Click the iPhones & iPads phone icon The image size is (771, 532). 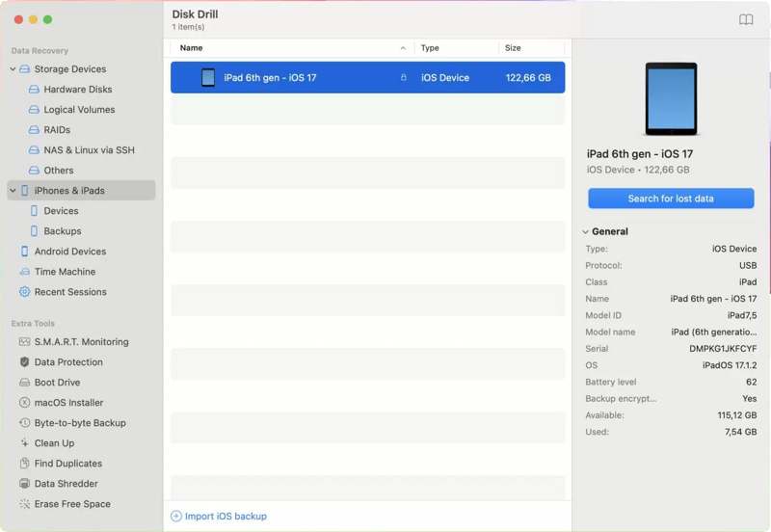[x=25, y=191]
